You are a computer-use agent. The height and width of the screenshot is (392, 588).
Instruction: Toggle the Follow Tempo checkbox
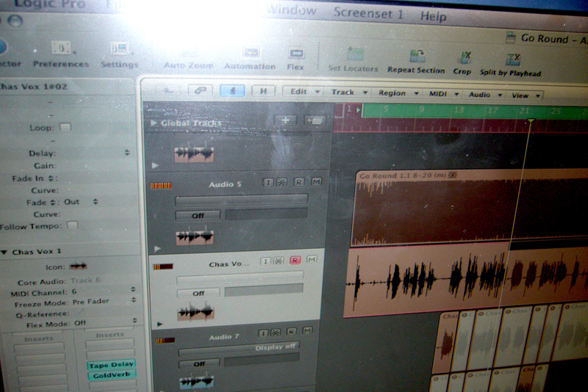(x=72, y=226)
